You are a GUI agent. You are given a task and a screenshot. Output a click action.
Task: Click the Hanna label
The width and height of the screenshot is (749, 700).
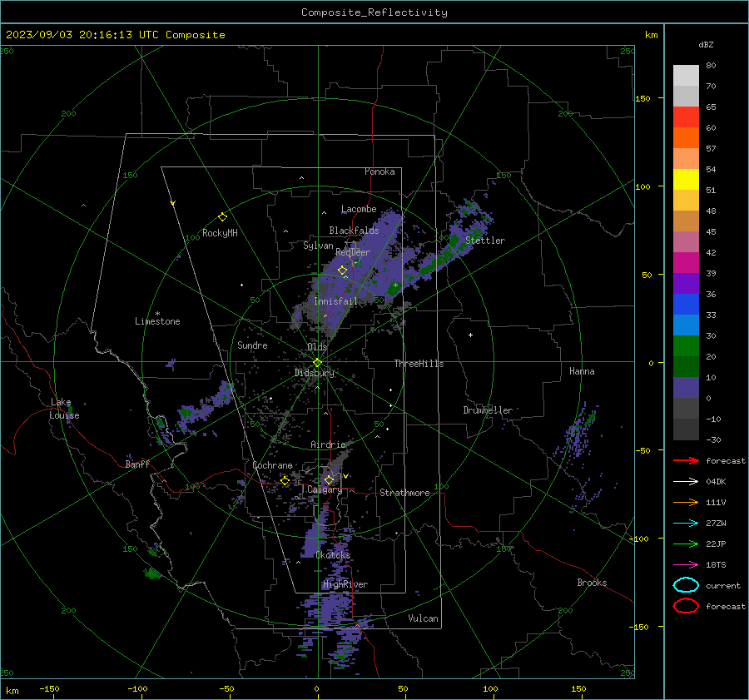[x=582, y=371]
